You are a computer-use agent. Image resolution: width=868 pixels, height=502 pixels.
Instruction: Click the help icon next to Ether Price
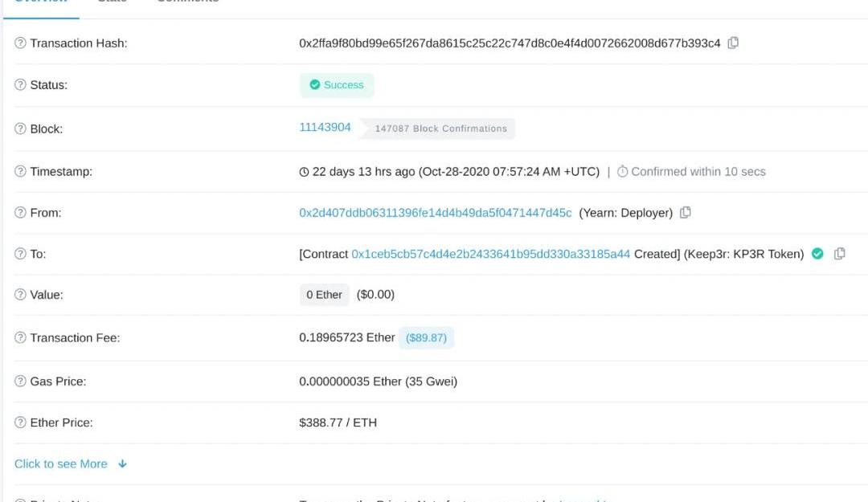(20, 422)
